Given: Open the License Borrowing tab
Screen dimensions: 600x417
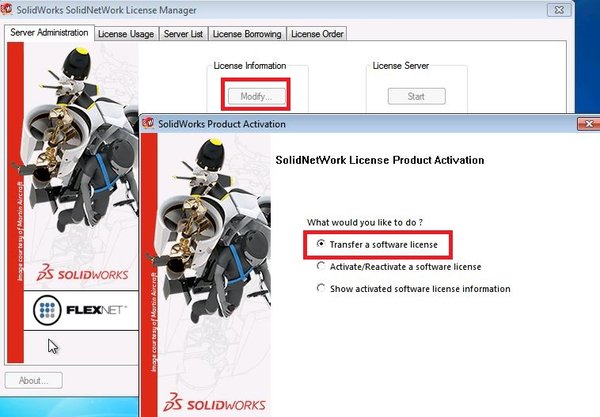Looking at the screenshot, I should tap(246, 33).
